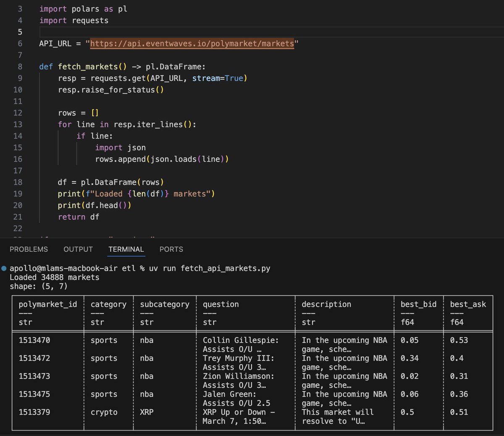This screenshot has height=436, width=504.
Task: Click 'import json' on line 15
Action: pyautogui.click(x=121, y=147)
